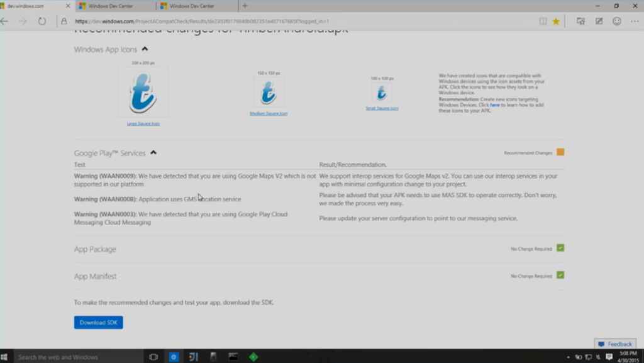Click the network tray icon
The width and height of the screenshot is (644, 363).
589,357
